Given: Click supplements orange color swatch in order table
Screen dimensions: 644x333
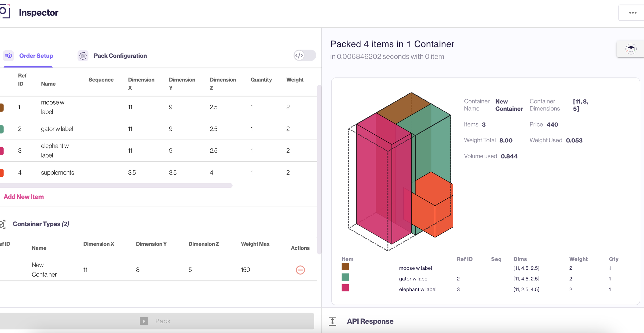Looking at the screenshot, I should (2, 173).
